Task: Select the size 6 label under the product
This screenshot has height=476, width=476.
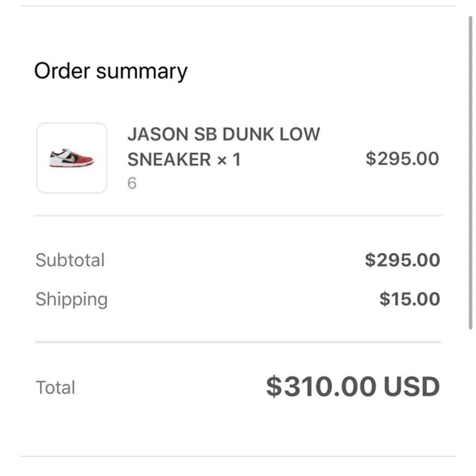Action: [x=132, y=183]
